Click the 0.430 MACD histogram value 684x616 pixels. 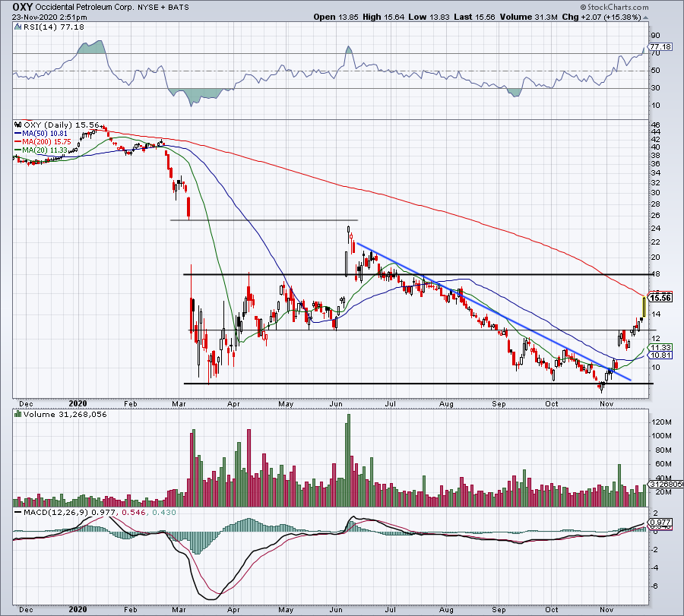point(163,512)
